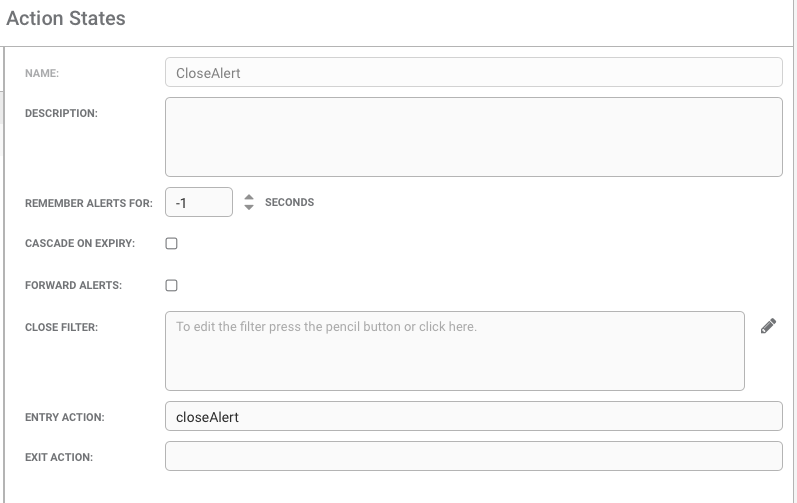Viewport: 797px width, 503px height.
Task: Focus the Entry Action field with closeAlert
Action: coord(473,416)
